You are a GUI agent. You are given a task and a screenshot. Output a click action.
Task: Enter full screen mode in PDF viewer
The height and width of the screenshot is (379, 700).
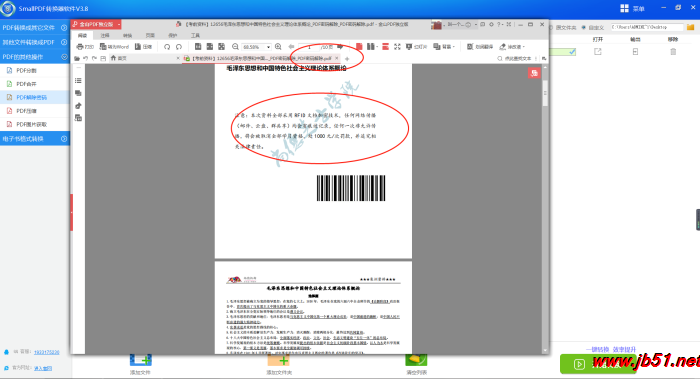[x=397, y=46]
